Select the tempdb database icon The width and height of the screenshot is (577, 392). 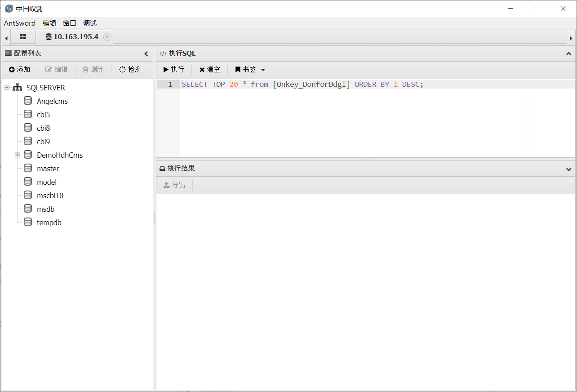pos(28,223)
